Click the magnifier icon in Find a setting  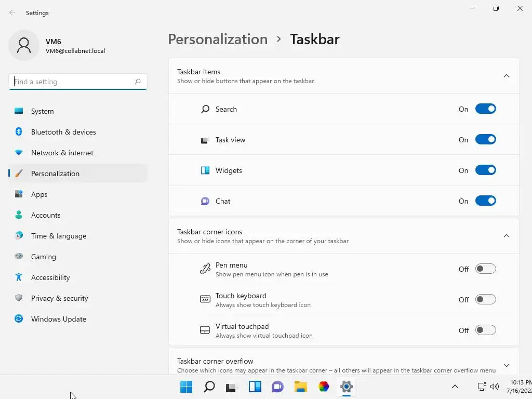tap(137, 82)
